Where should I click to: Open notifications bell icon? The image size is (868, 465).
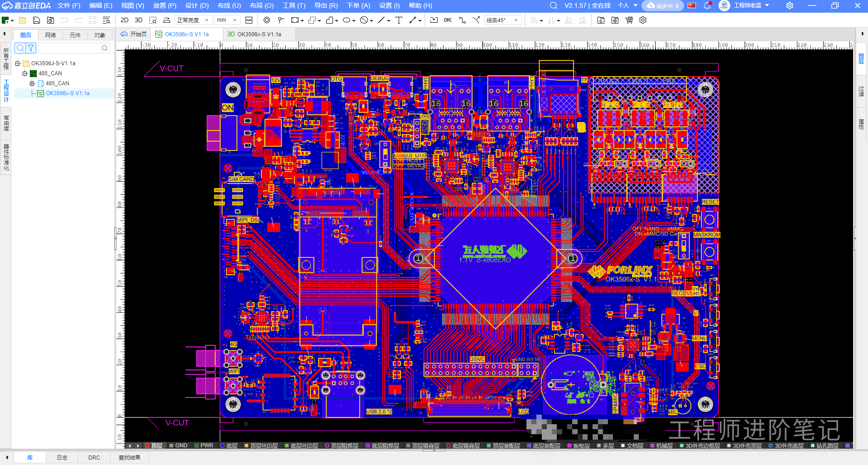click(707, 5)
